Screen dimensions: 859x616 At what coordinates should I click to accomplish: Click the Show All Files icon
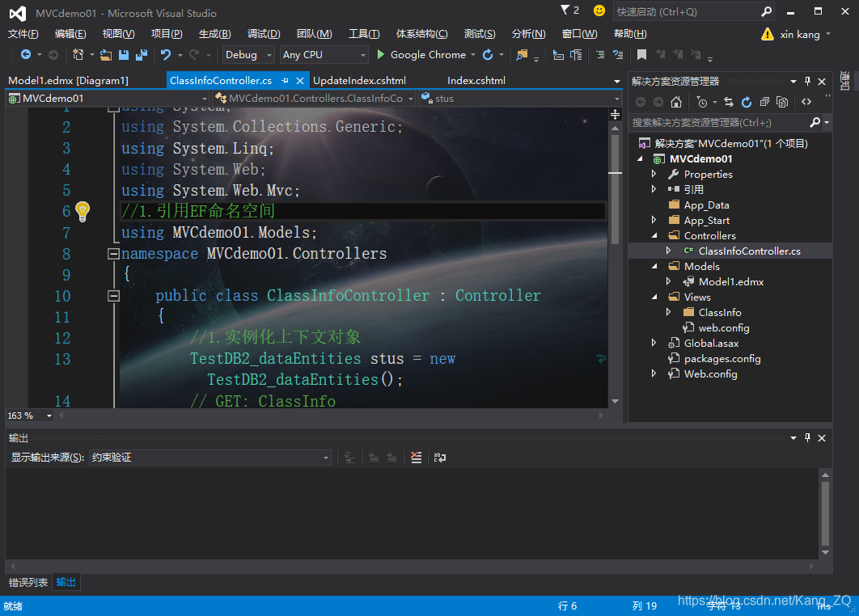tap(782, 102)
